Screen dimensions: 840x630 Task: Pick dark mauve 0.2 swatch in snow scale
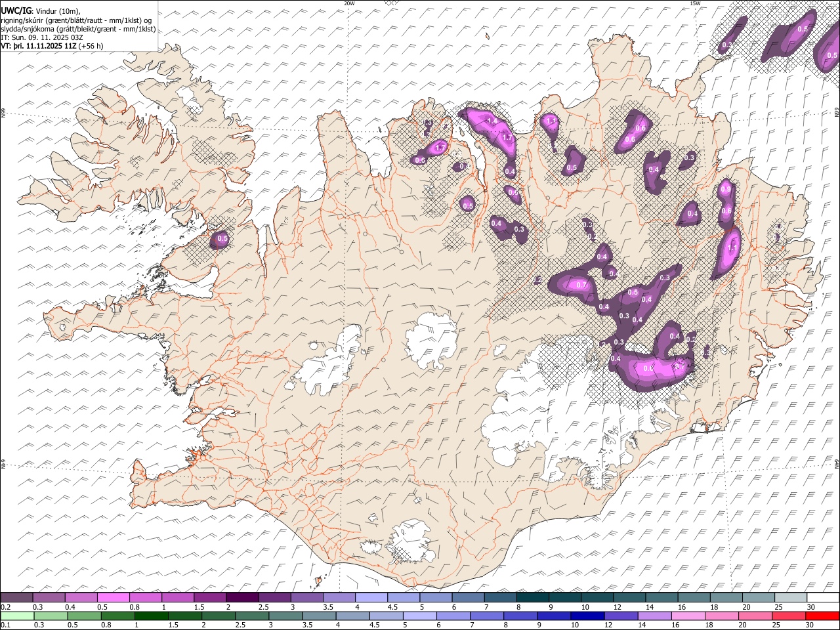pos(16,598)
